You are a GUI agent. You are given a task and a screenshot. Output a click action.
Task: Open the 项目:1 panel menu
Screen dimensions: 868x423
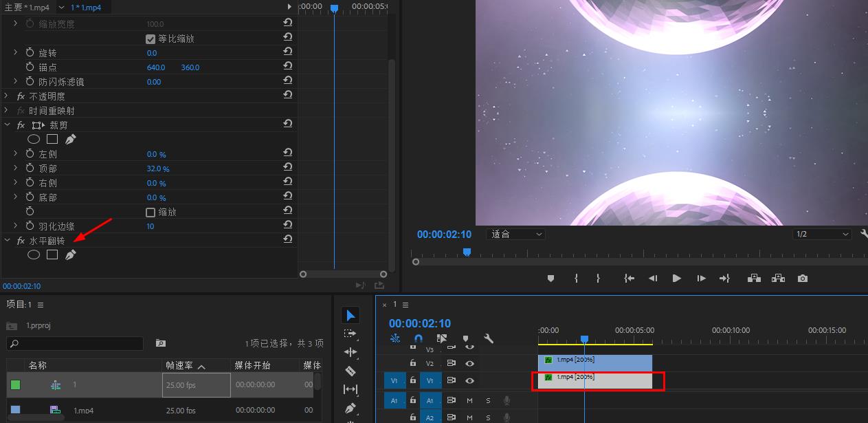41,305
